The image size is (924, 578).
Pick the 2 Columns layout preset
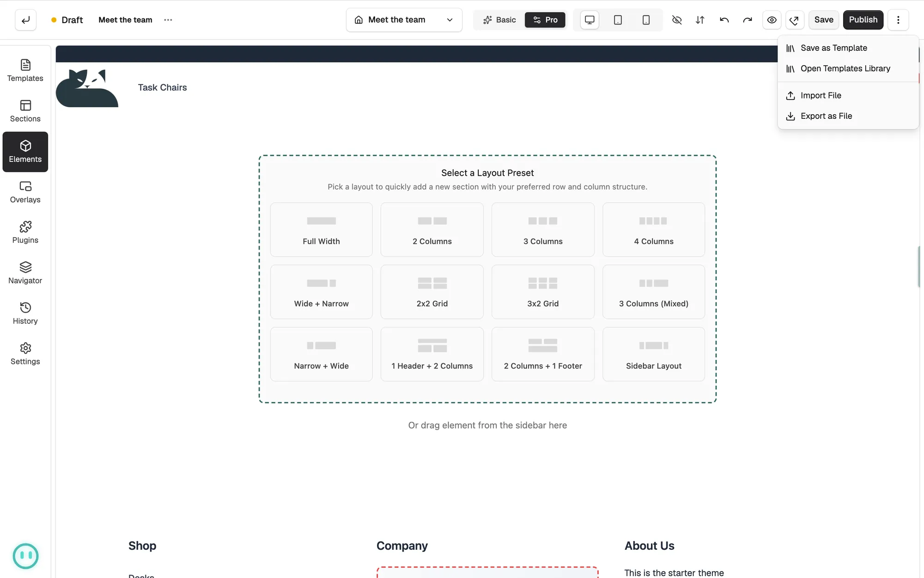click(432, 230)
